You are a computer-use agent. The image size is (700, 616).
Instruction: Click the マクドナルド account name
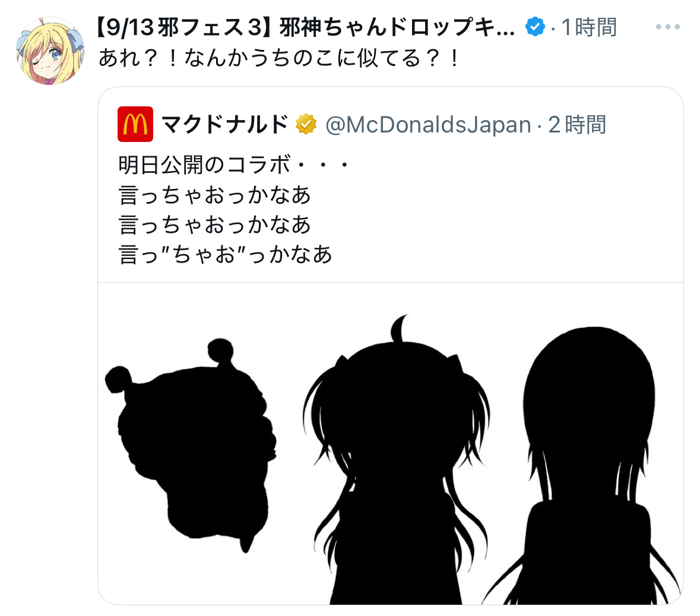(x=225, y=124)
